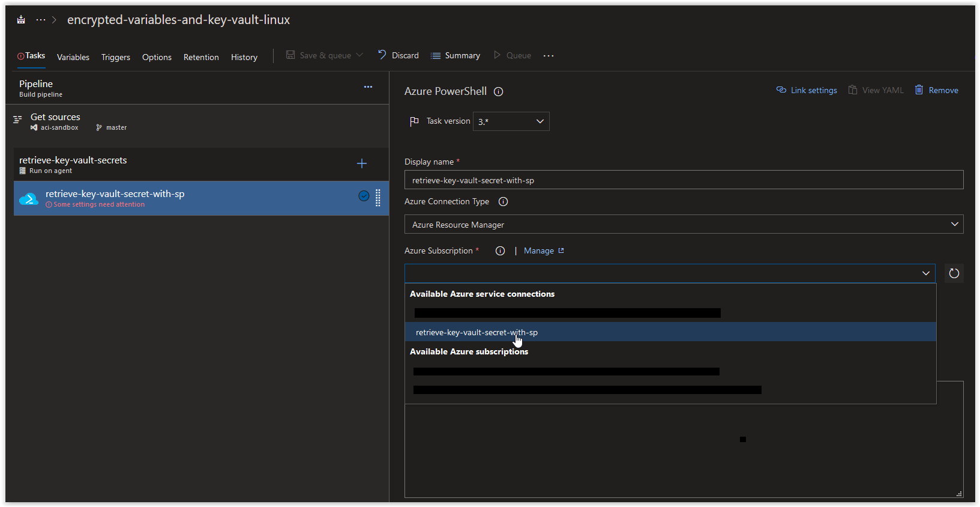980x507 pixels.
Task: Open the Azure Connection Type dropdown
Action: tap(684, 225)
